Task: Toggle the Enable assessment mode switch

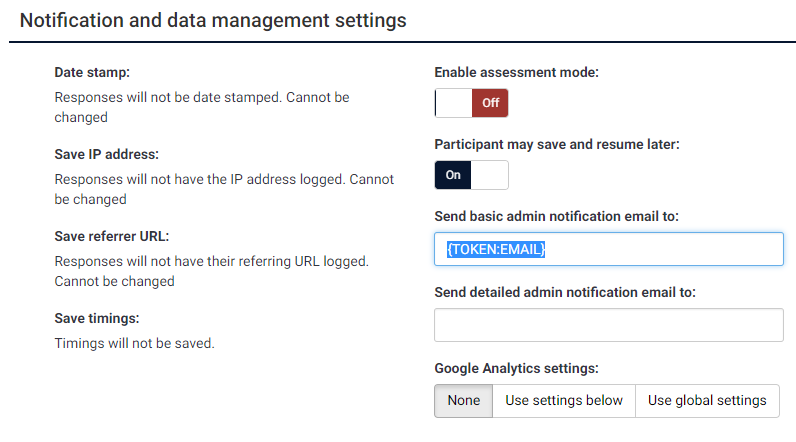Action: (471, 103)
